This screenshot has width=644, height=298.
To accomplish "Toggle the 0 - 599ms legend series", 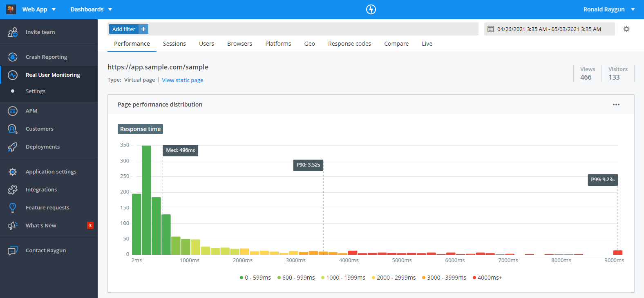I will pos(255,278).
